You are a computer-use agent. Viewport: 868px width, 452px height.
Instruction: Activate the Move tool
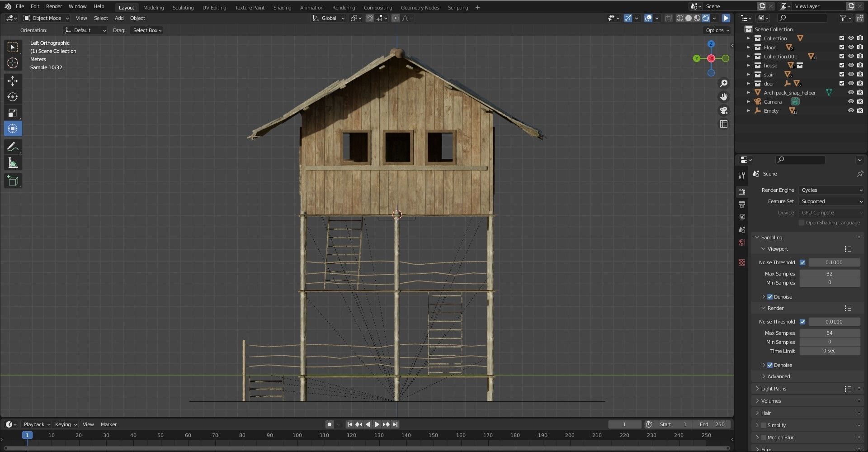[13, 81]
